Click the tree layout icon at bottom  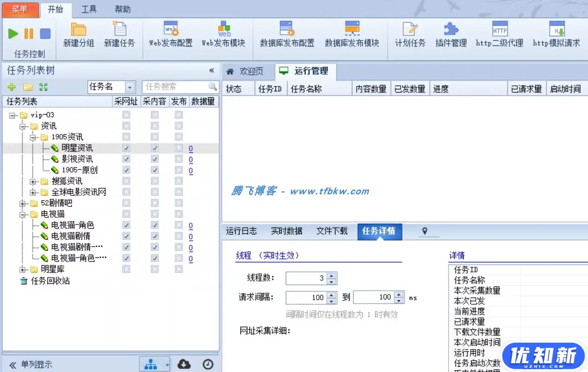(x=151, y=364)
